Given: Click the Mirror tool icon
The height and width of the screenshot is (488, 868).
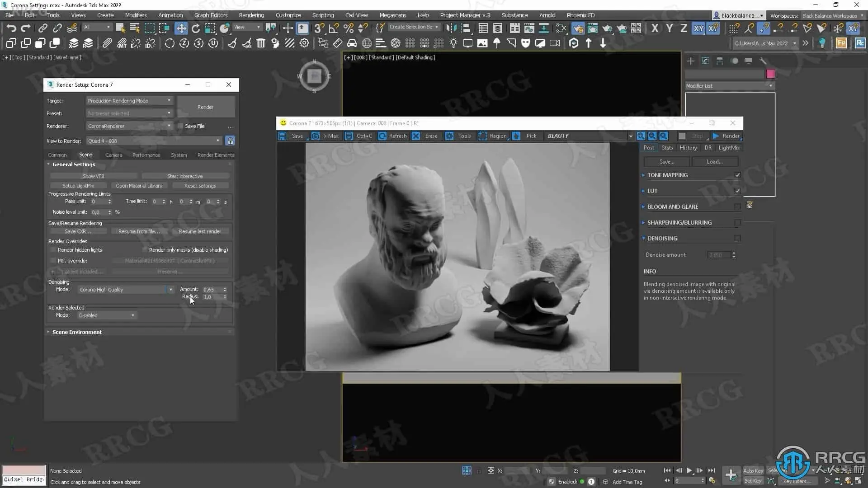Looking at the screenshot, I should 451,28.
